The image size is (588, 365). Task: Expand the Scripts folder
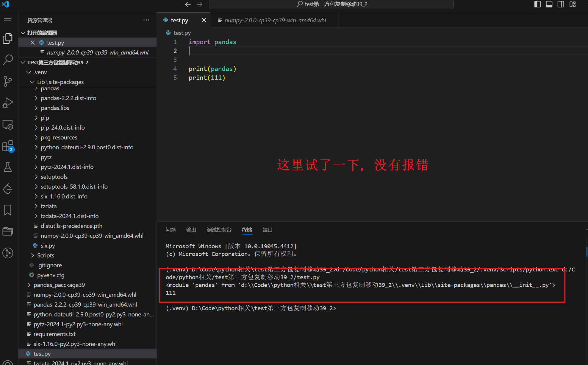[87, 255]
